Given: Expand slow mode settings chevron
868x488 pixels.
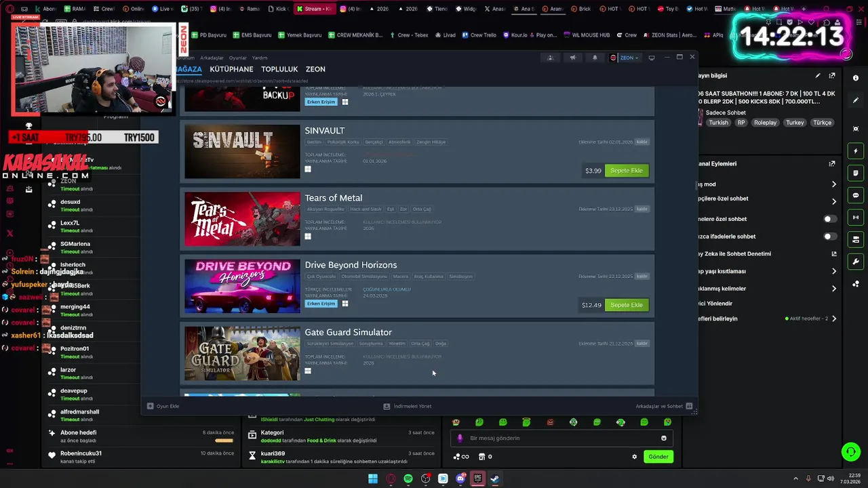Looking at the screenshot, I should pyautogui.click(x=834, y=184).
